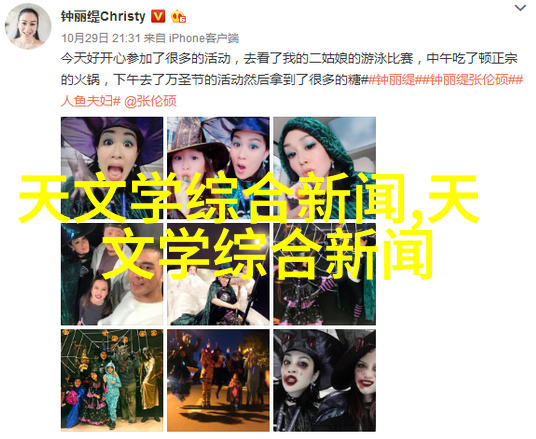Open the purple witch hat selfie thumbnail
This screenshot has height=439, width=536.
point(112,168)
